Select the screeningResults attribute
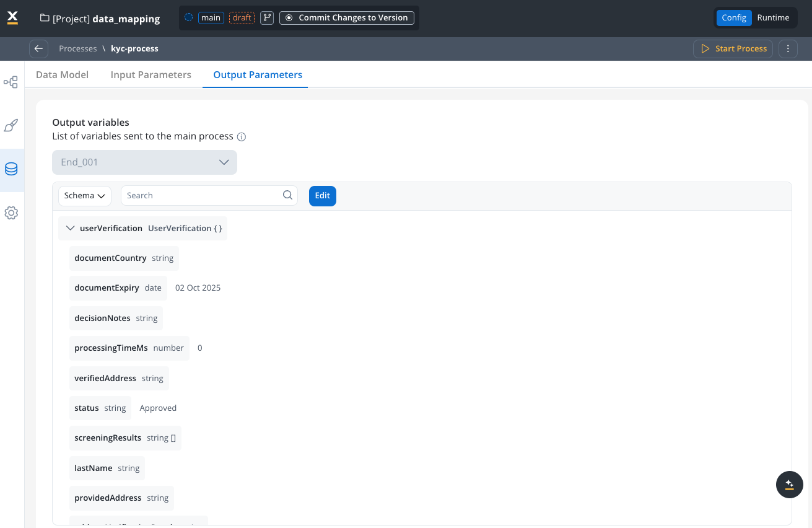 [125, 438]
